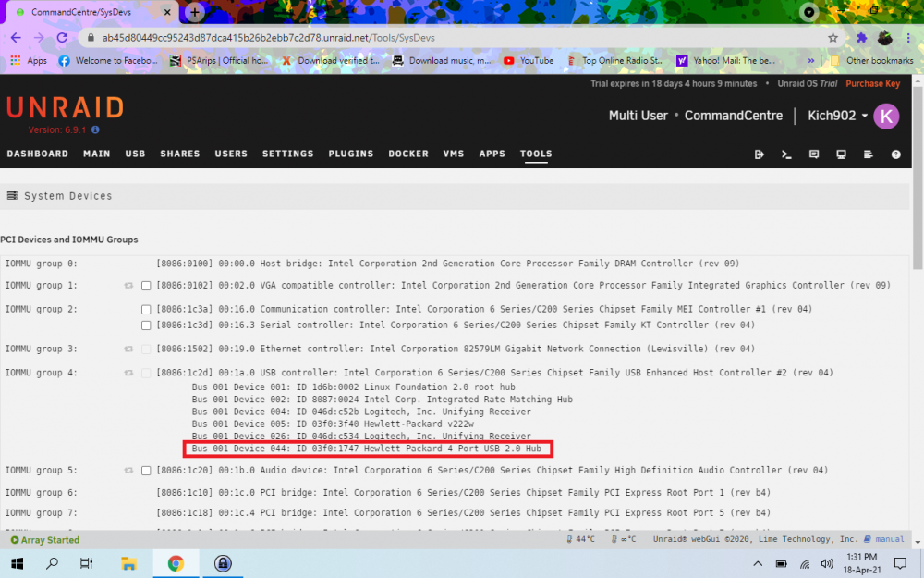Check the Ethernet controller 82579LM checkbox
This screenshot has width=924, height=578.
(x=146, y=350)
